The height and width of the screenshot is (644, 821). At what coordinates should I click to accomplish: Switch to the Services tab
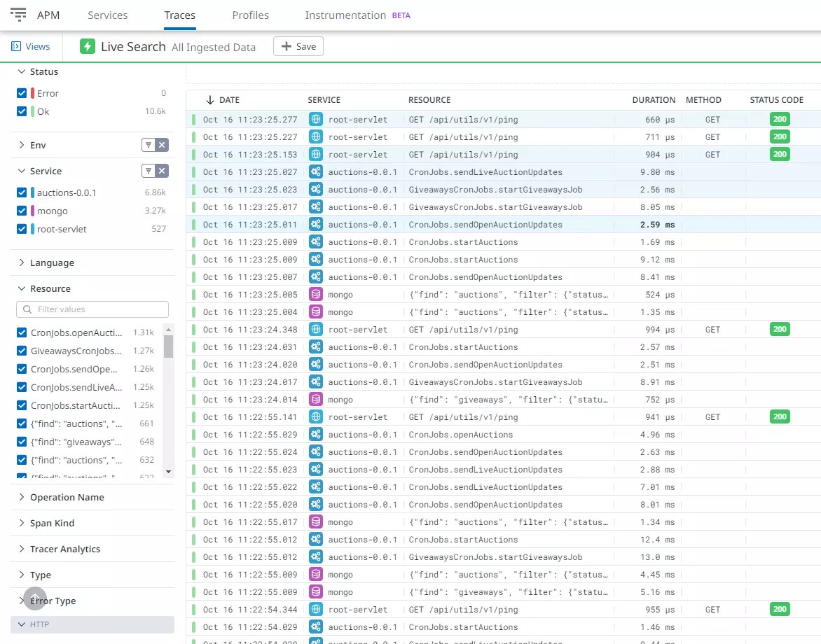point(107,15)
